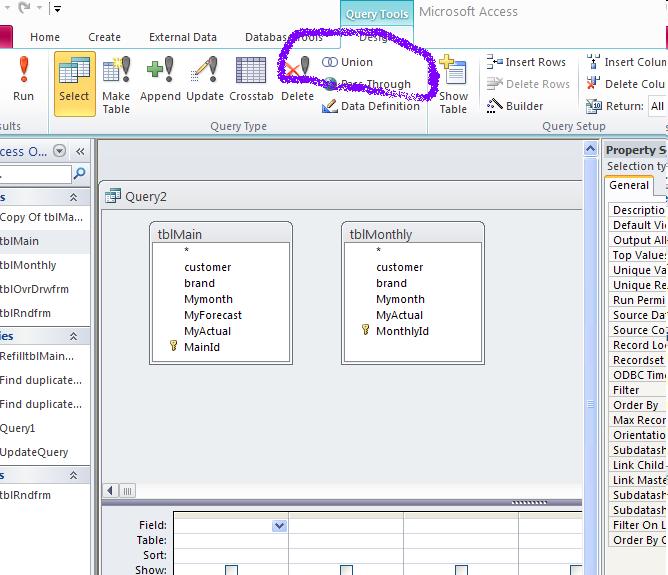Click the search magnifier in navigation pane
This screenshot has width=668, height=575.
[x=80, y=173]
